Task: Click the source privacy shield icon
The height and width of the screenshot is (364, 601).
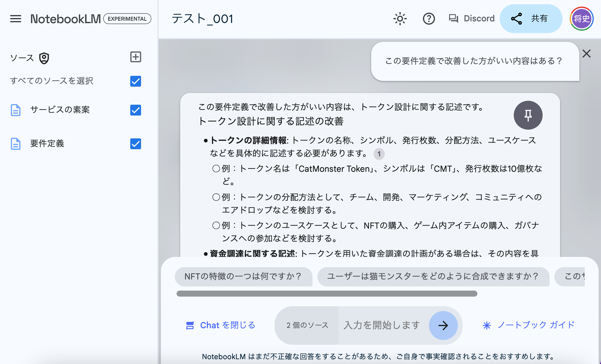Action: pyautogui.click(x=44, y=58)
